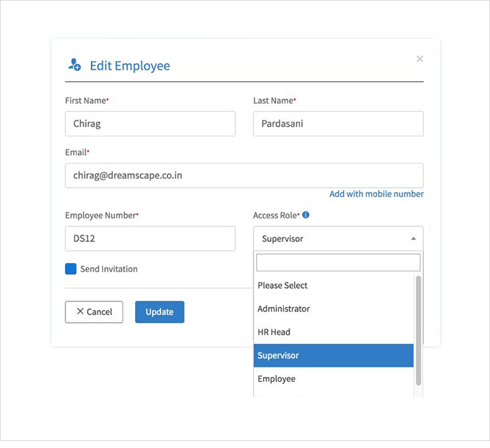Click the Send Invitation label text
The height and width of the screenshot is (448, 490).
coord(109,269)
